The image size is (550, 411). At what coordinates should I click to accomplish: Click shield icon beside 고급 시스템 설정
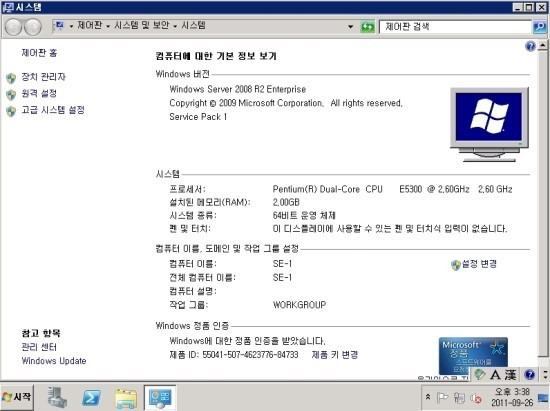[11, 111]
